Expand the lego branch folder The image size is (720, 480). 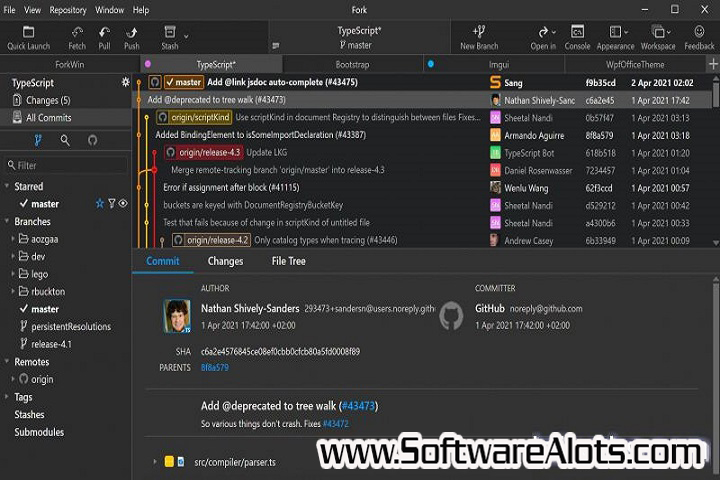13,274
